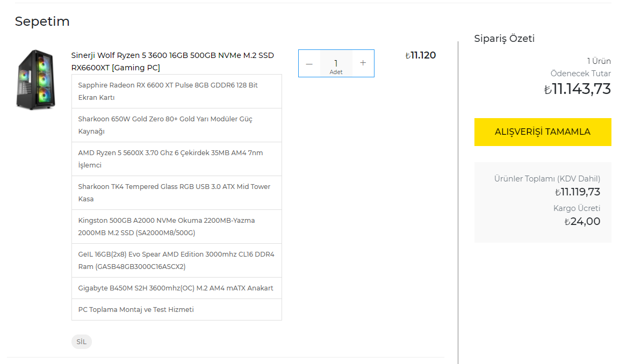
Task: Select GeIL 16GB Evo Spear RAM row
Action: (x=177, y=260)
